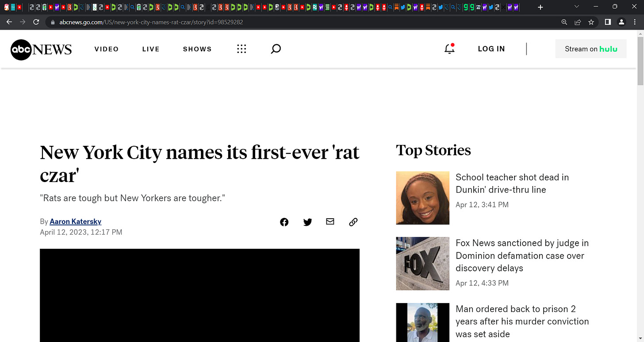Click the FOX News story thumbnail

coord(422,264)
